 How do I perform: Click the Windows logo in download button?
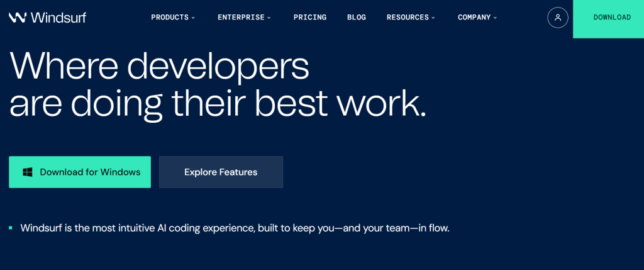28,172
